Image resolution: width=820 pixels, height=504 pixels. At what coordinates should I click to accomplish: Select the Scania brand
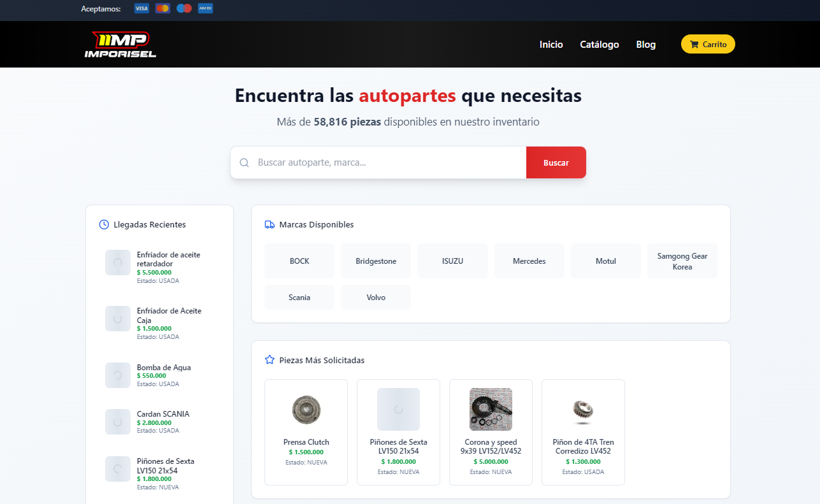point(299,298)
